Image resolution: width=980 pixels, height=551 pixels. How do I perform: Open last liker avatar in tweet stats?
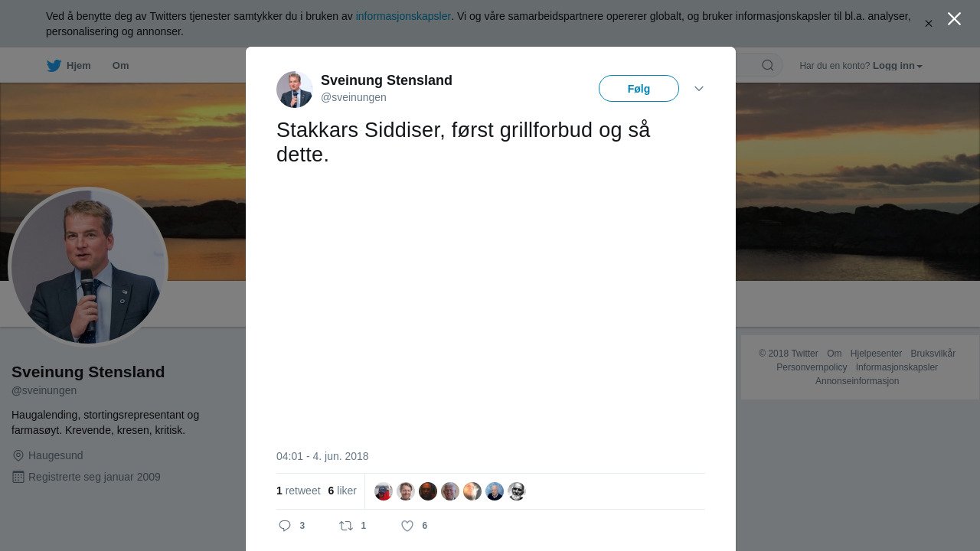coord(517,491)
